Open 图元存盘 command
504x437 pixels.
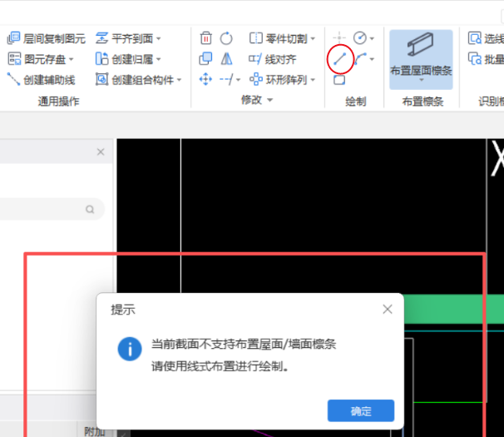37,59
